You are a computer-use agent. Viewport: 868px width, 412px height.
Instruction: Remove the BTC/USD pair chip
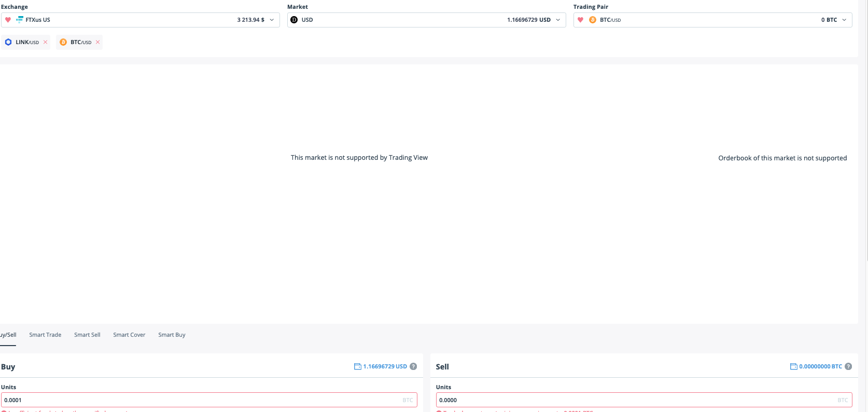tap(98, 42)
